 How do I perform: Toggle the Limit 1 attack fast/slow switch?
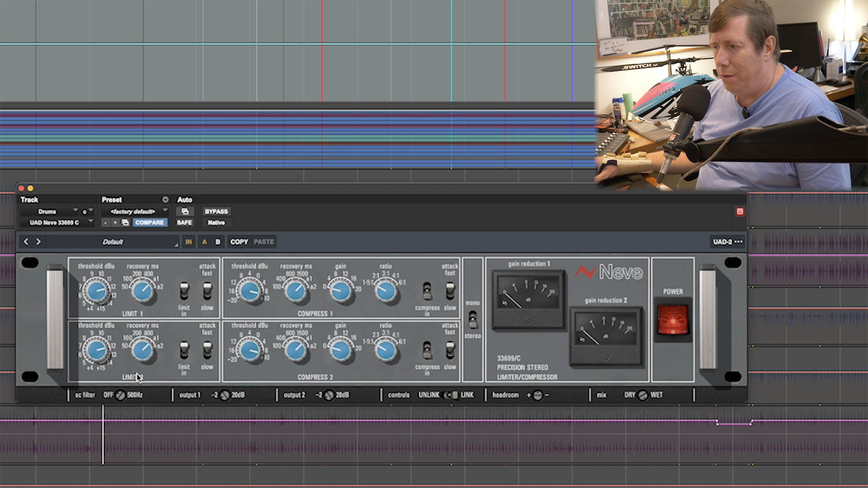pos(207,291)
